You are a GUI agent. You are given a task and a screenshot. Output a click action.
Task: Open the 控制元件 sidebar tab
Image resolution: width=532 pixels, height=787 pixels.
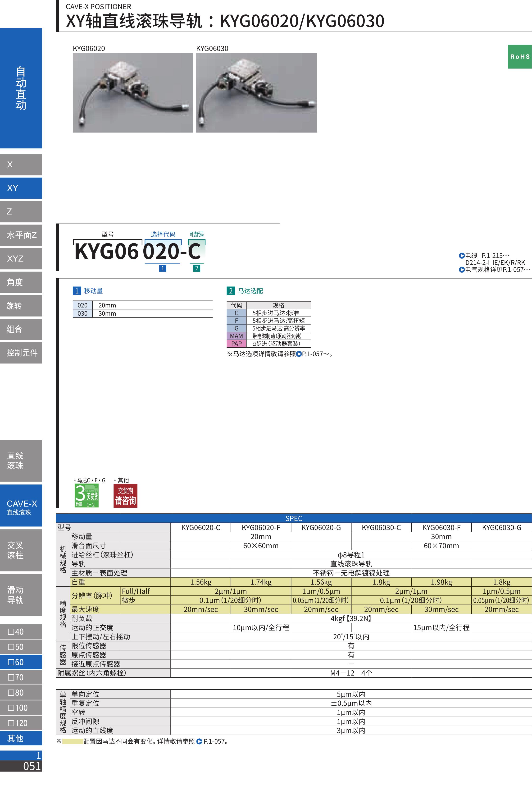click(x=21, y=353)
